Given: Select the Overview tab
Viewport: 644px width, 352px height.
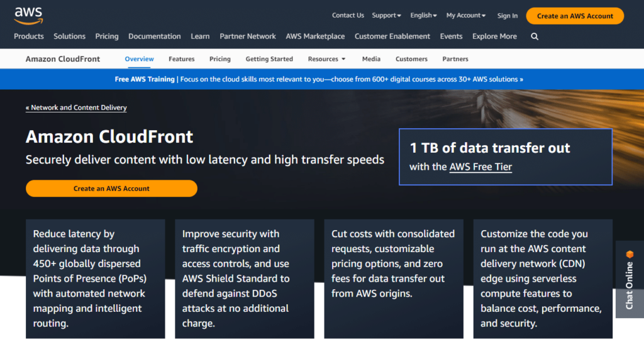Looking at the screenshot, I should click(139, 59).
